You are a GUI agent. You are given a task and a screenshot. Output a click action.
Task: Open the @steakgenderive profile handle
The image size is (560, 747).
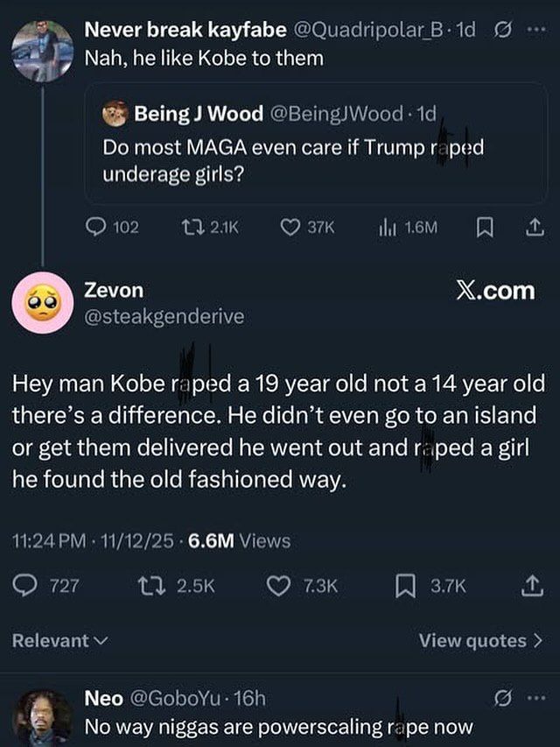pyautogui.click(x=164, y=317)
